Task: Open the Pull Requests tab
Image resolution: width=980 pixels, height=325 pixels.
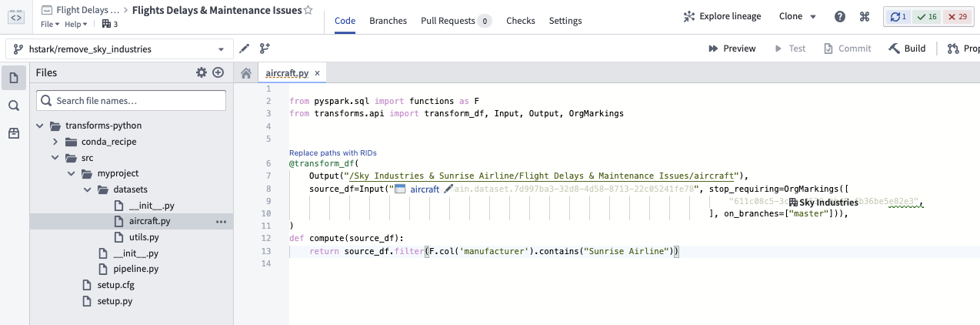Action: click(456, 21)
